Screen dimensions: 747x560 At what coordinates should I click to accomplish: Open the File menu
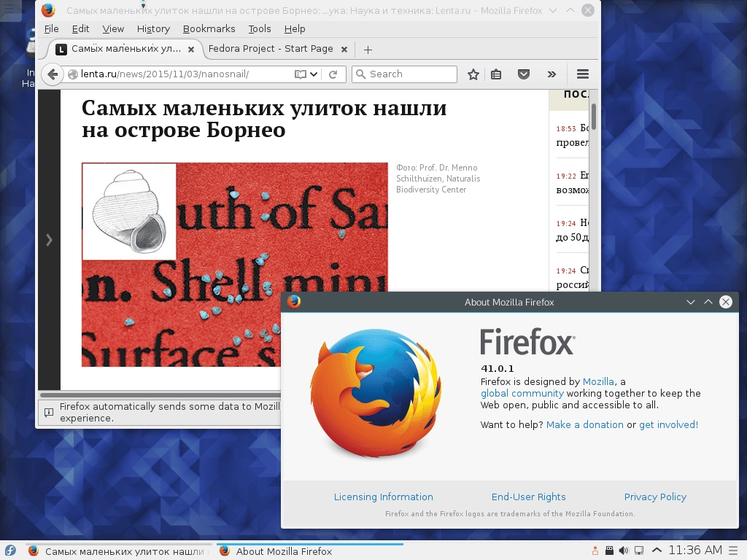[x=52, y=29]
